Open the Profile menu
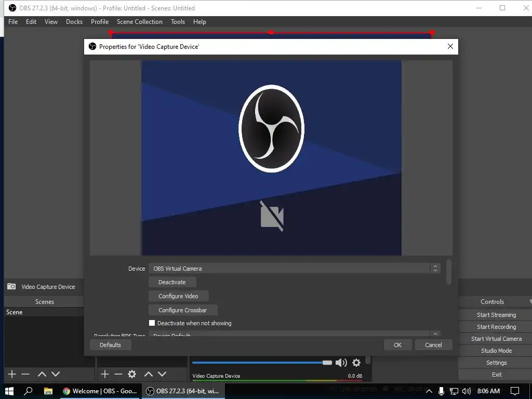Image resolution: width=532 pixels, height=399 pixels. coord(100,22)
